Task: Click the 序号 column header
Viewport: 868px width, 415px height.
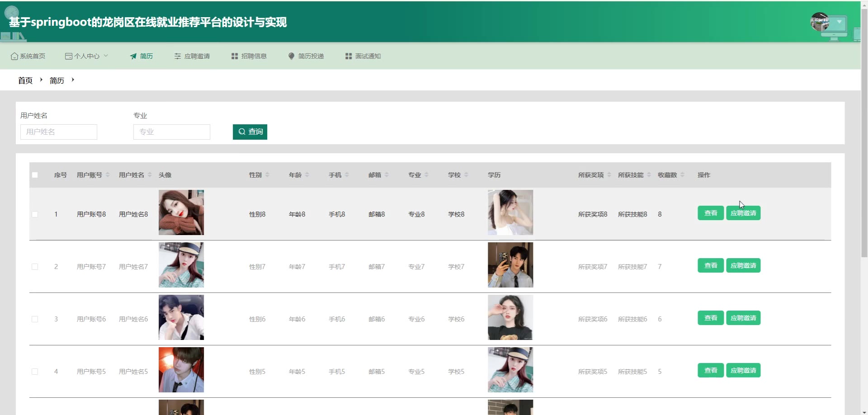Action: (x=61, y=175)
